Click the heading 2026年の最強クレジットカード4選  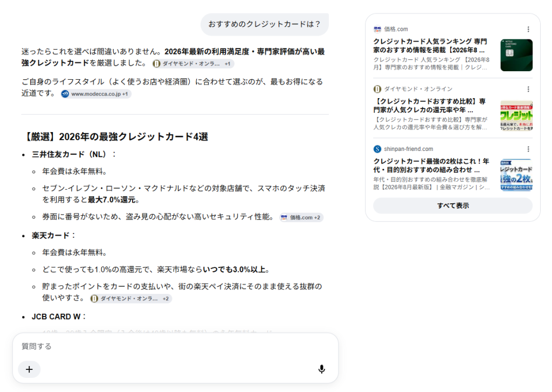[x=115, y=136]
